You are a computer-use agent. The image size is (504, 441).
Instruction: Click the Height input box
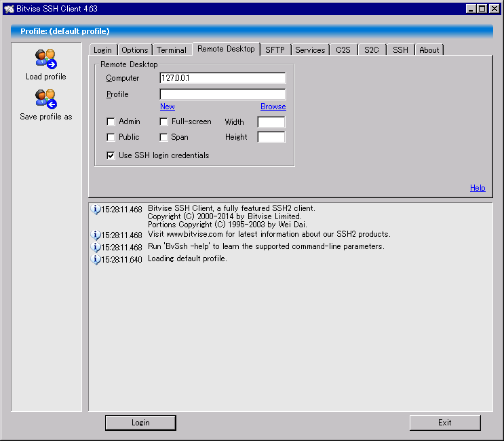pyautogui.click(x=271, y=137)
